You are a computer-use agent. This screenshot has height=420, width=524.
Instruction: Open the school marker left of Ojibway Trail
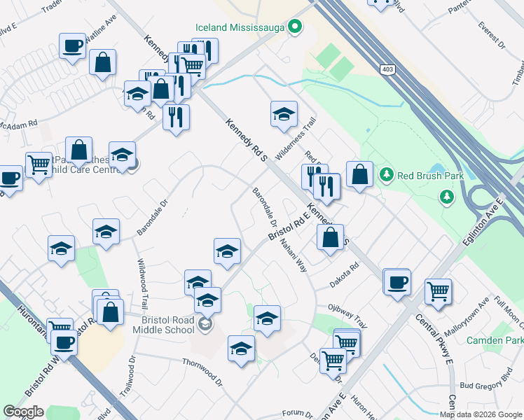(x=267, y=319)
